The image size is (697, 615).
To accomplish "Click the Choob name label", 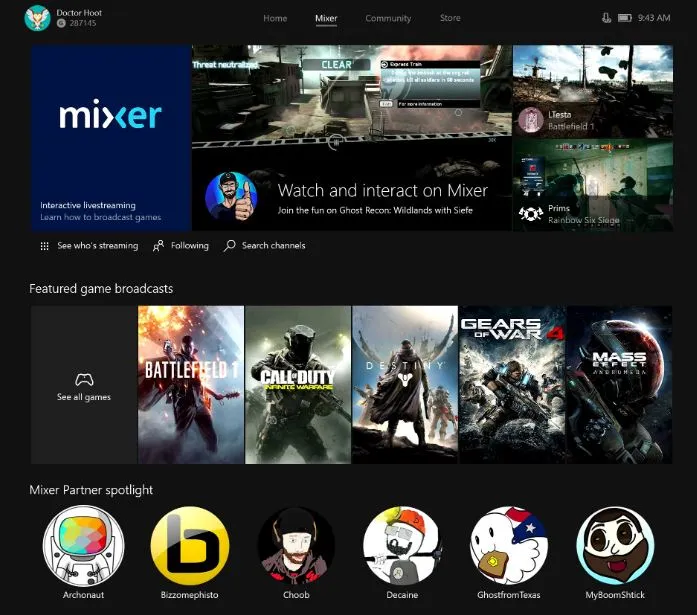I will [x=296, y=595].
